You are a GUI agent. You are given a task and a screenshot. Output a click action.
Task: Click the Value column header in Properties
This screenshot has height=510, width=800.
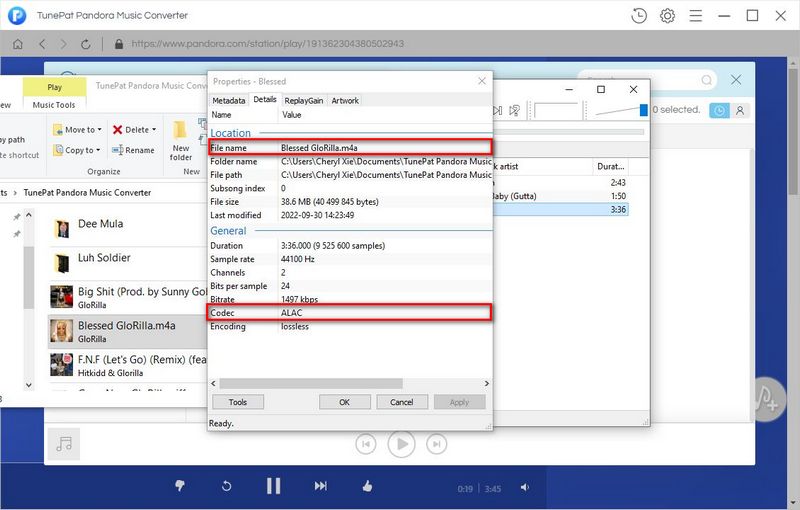point(385,115)
